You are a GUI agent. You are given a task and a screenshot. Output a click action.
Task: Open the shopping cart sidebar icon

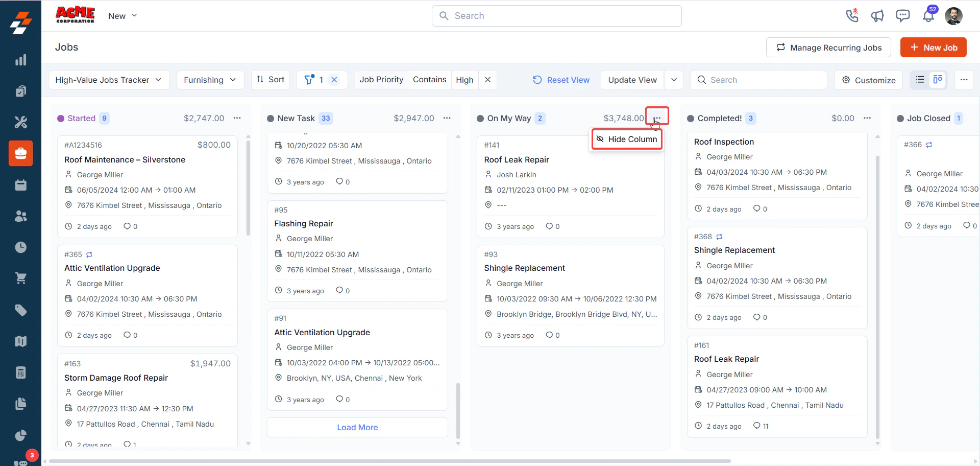[x=20, y=278]
